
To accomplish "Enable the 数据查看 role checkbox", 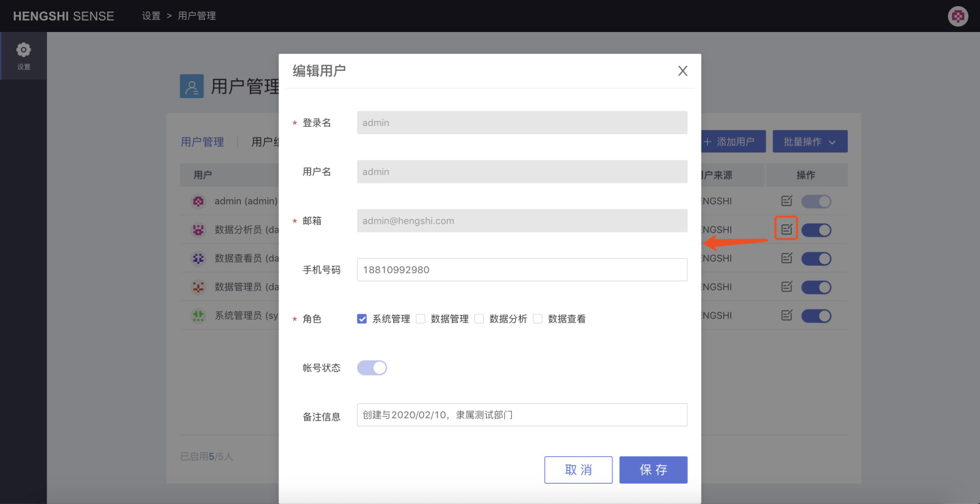I will click(x=538, y=319).
